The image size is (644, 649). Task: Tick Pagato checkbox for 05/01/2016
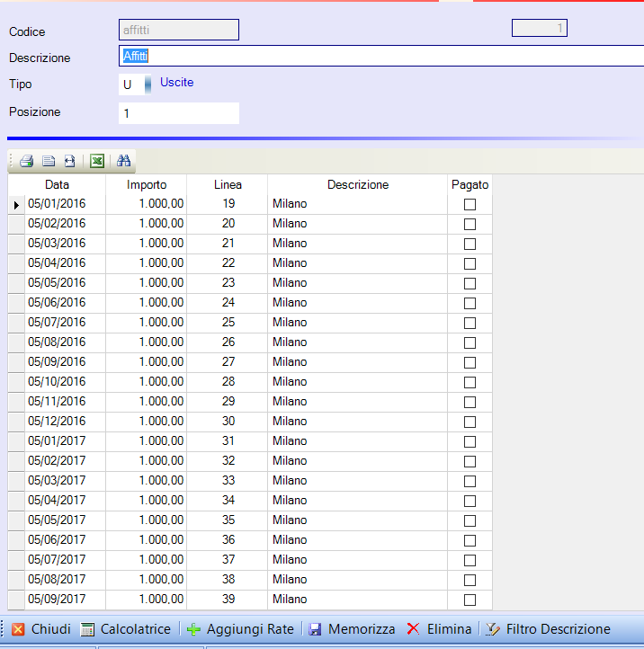pyautogui.click(x=470, y=204)
